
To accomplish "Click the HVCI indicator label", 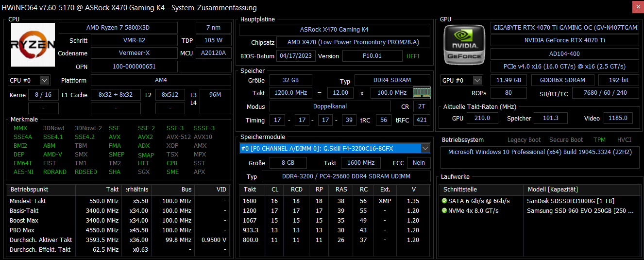I will tap(624, 140).
